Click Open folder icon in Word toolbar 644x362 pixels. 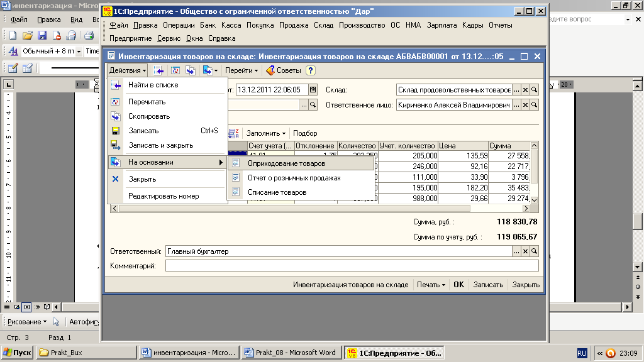28,36
